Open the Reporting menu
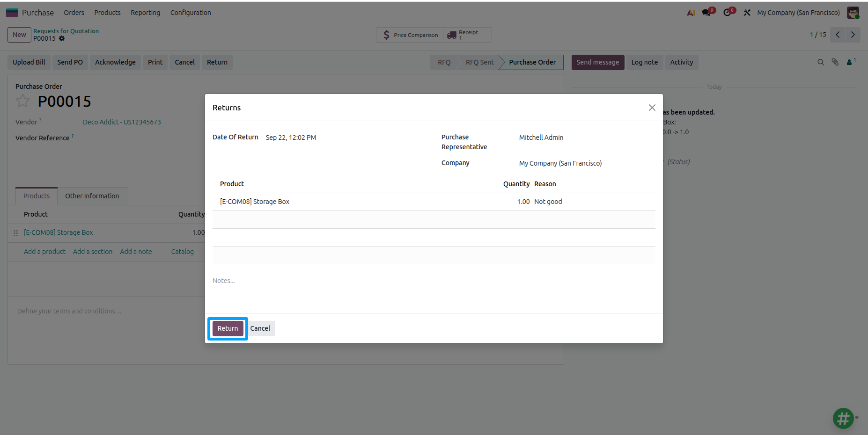 (145, 13)
